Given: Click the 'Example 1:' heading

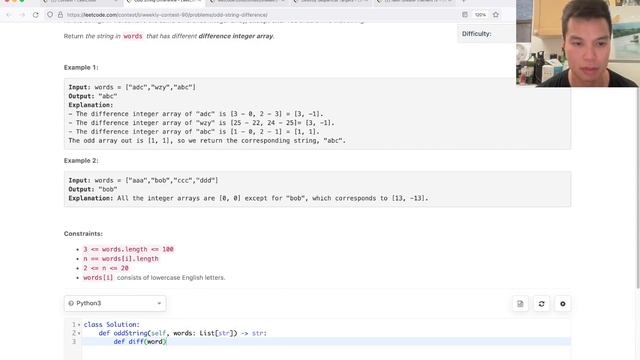Looking at the screenshot, I should coord(81,67).
